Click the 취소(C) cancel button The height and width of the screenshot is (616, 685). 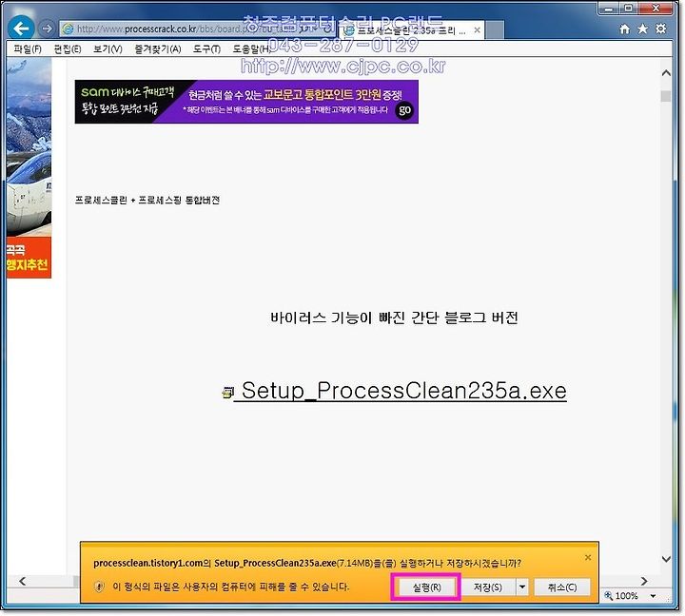pyautogui.click(x=562, y=587)
